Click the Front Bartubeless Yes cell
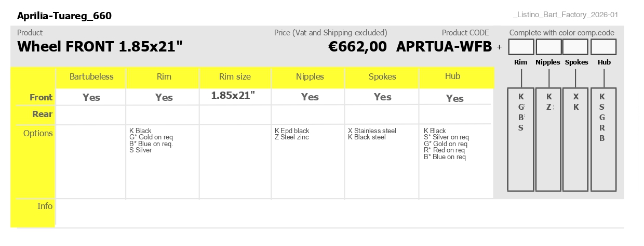 (x=91, y=97)
